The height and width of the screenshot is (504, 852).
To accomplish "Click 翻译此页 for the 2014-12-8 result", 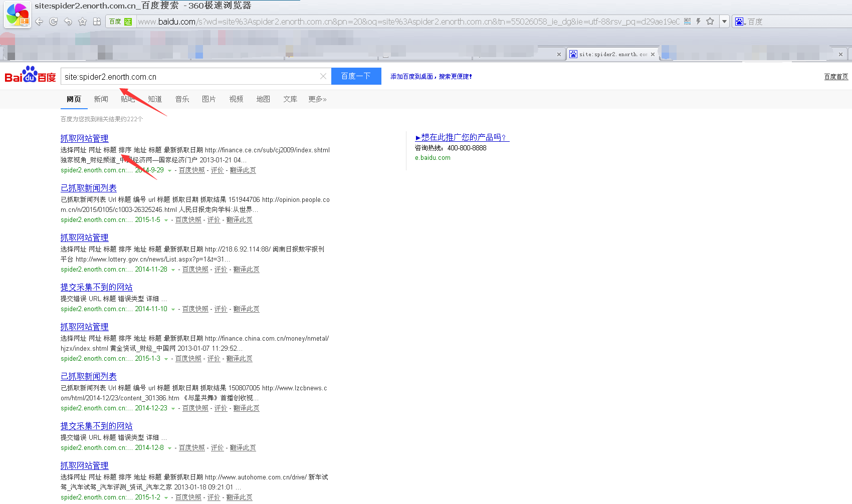I will (243, 448).
